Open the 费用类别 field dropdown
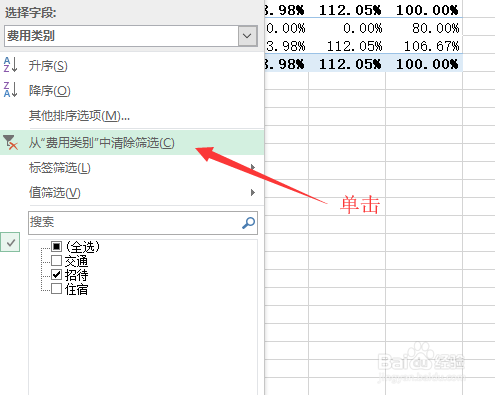 (247, 36)
